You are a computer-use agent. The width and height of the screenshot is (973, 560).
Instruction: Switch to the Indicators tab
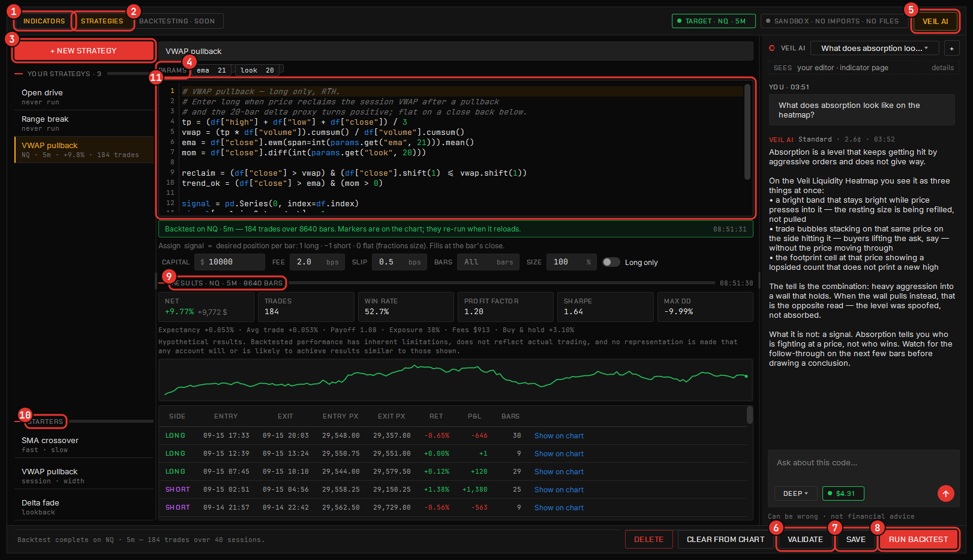pyautogui.click(x=44, y=21)
